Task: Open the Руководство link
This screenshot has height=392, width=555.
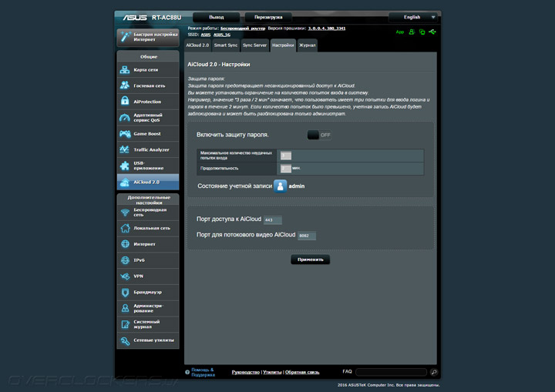Action: [246, 372]
